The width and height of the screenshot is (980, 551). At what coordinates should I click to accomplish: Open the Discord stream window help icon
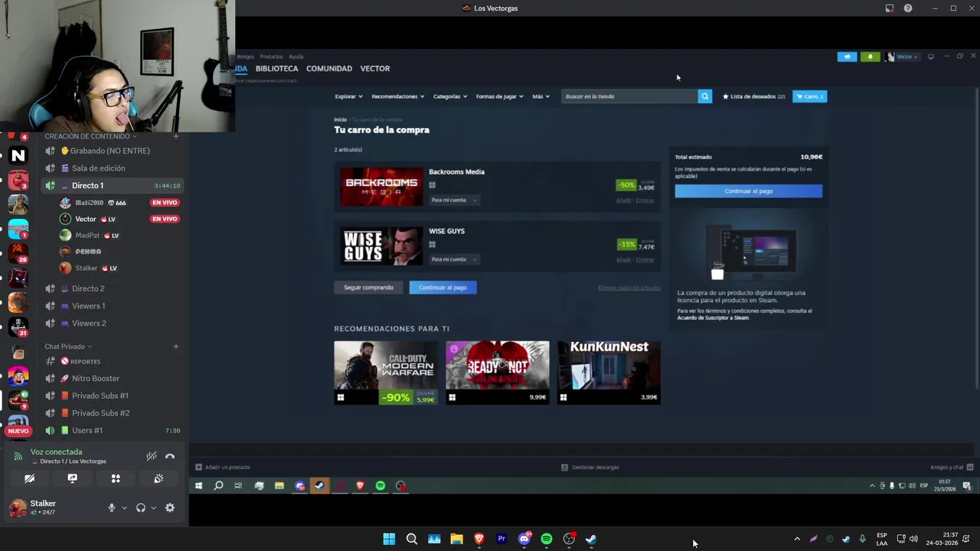click(908, 8)
